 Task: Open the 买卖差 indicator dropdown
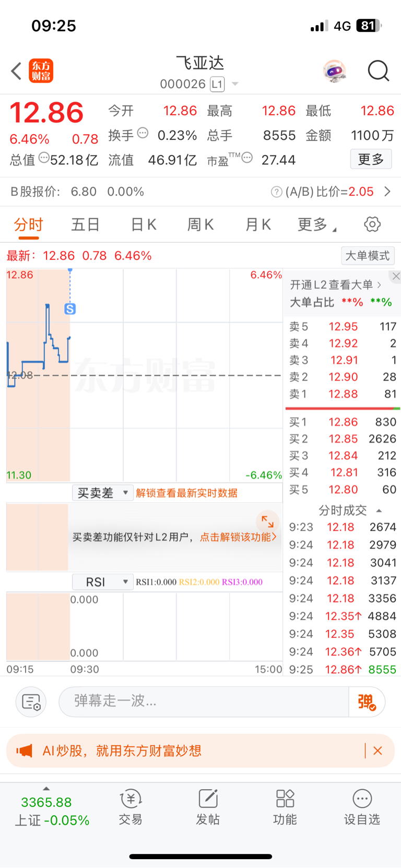pyautogui.click(x=102, y=493)
